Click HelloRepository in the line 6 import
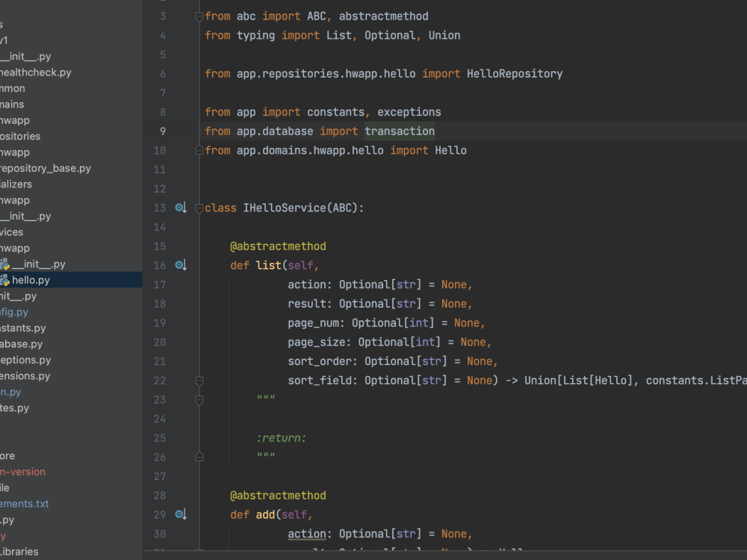The height and width of the screenshot is (560, 747). tap(515, 74)
